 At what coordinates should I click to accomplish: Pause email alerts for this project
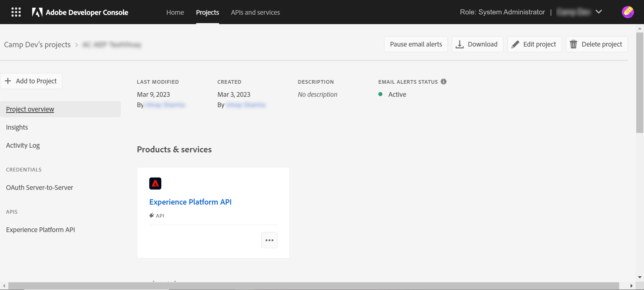(416, 44)
